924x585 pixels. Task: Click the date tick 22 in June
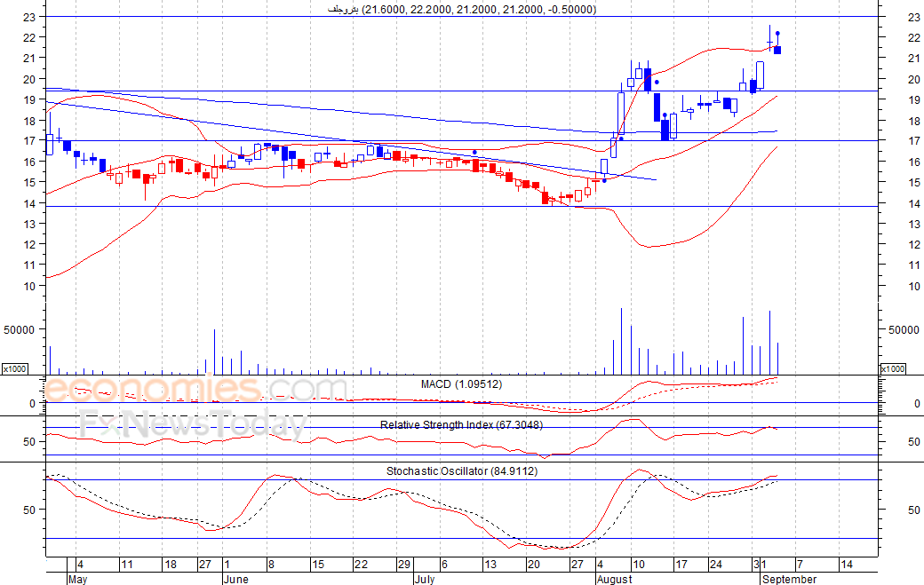point(361,565)
